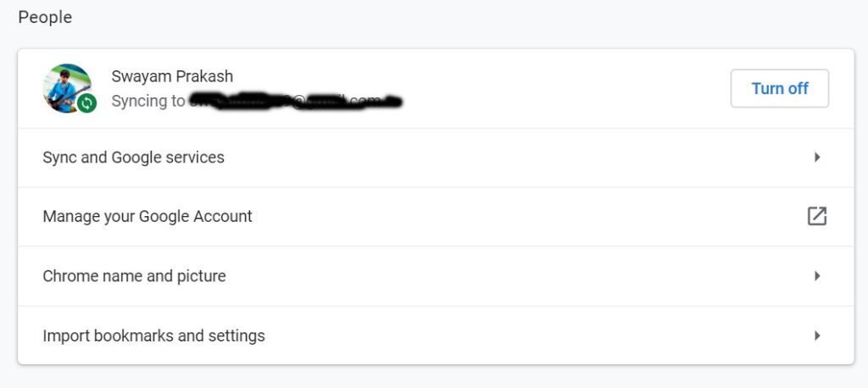
Task: Click the People section heading
Action: (45, 18)
